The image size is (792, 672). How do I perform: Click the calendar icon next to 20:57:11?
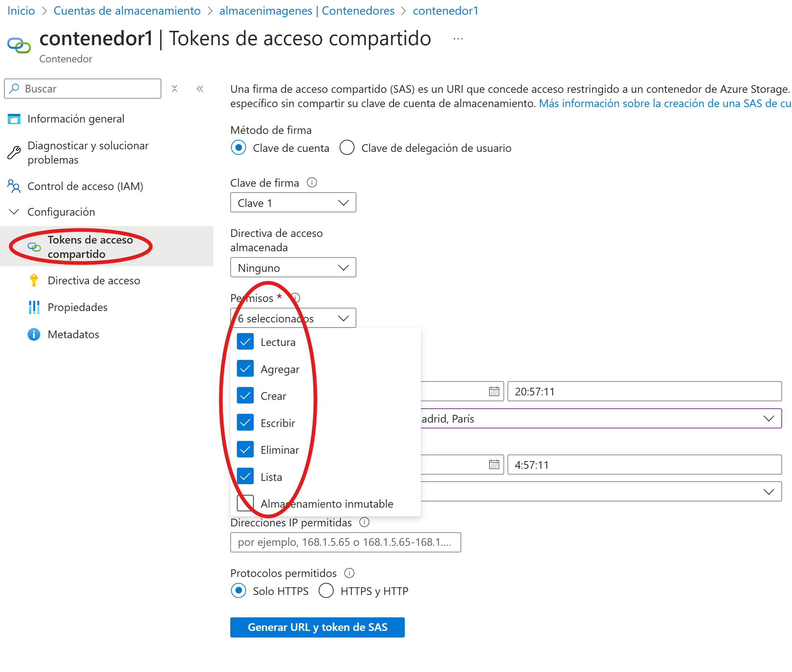[x=494, y=391]
